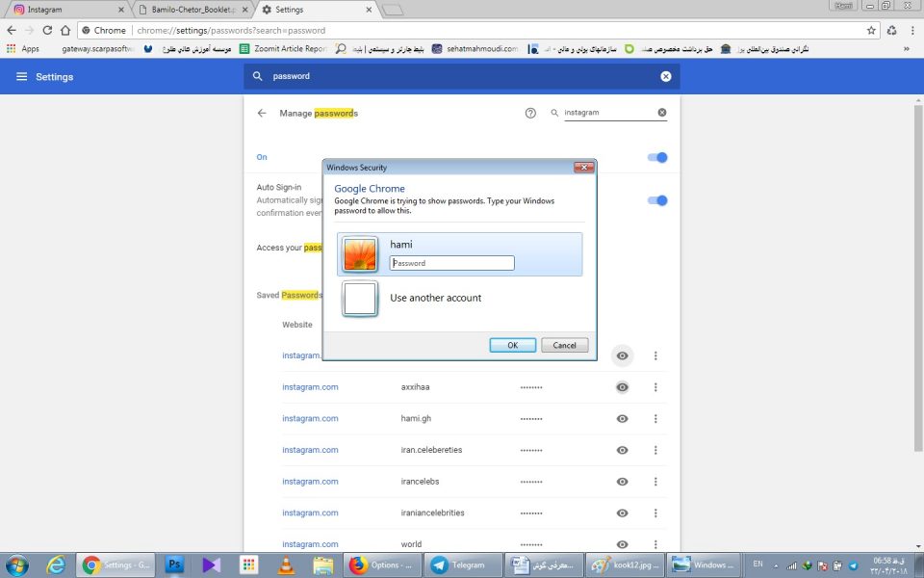Reveal password for hami.gh account
924x578 pixels.
pos(623,418)
